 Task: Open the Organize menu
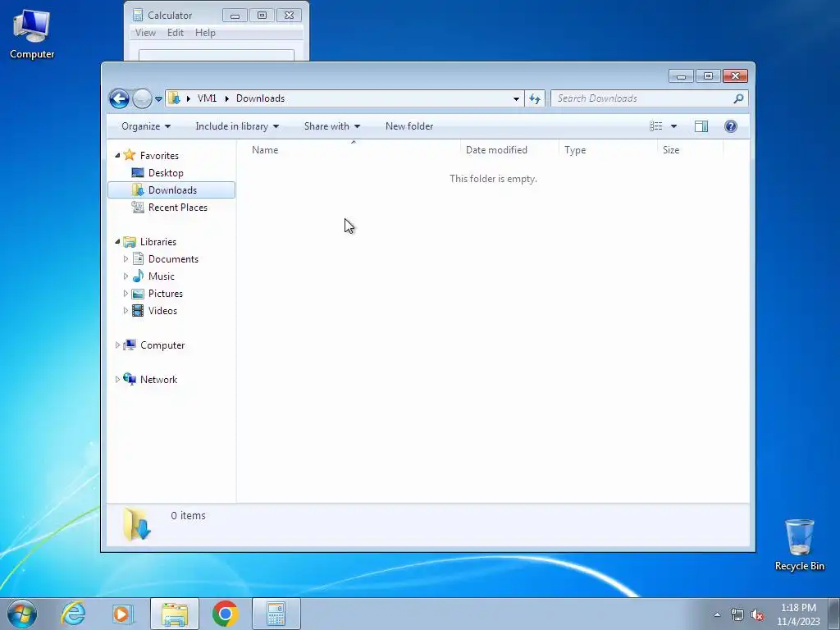coord(146,126)
